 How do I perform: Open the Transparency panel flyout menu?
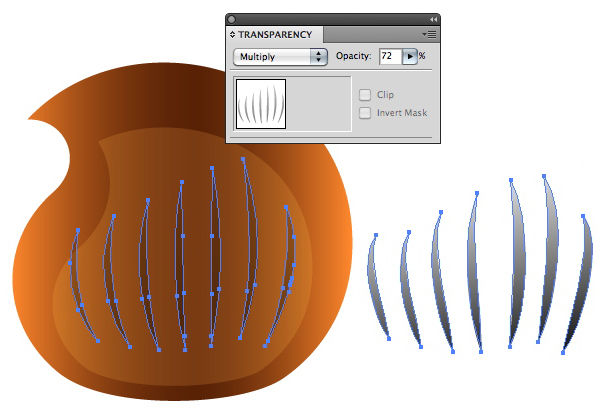pyautogui.click(x=429, y=35)
